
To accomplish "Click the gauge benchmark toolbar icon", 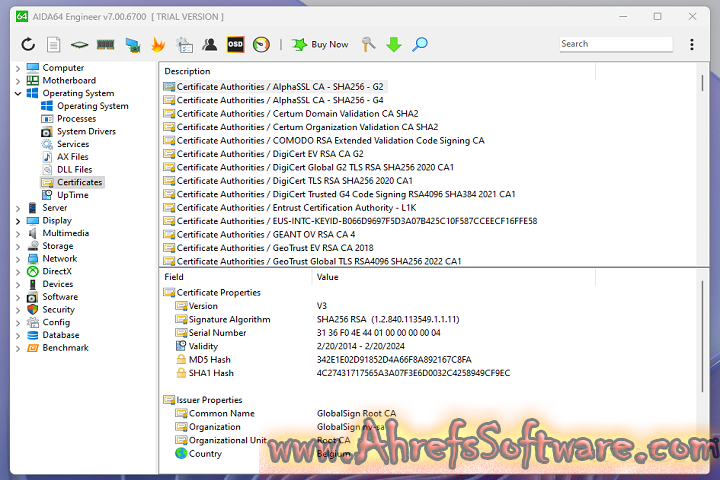I will point(262,44).
